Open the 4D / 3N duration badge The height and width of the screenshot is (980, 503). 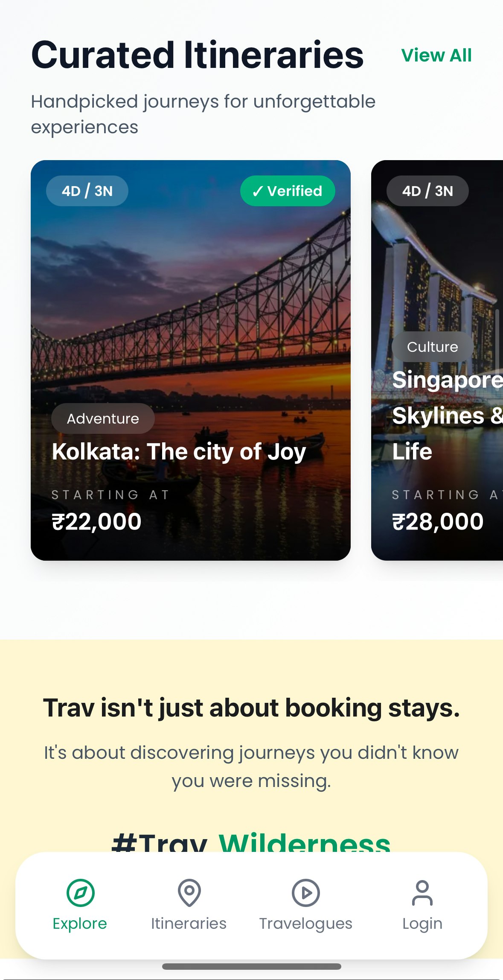87,191
